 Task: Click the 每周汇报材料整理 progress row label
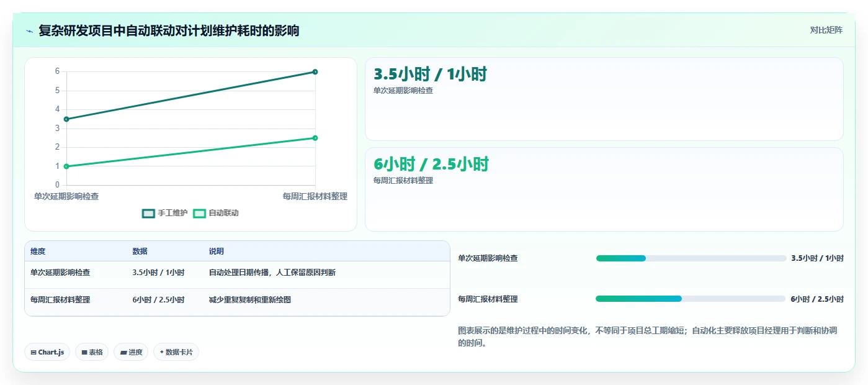488,299
